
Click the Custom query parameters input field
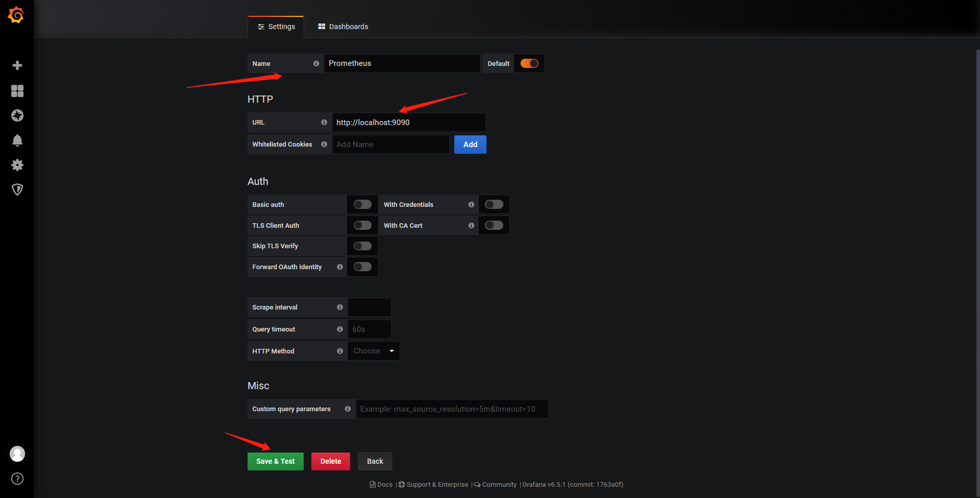click(x=452, y=409)
